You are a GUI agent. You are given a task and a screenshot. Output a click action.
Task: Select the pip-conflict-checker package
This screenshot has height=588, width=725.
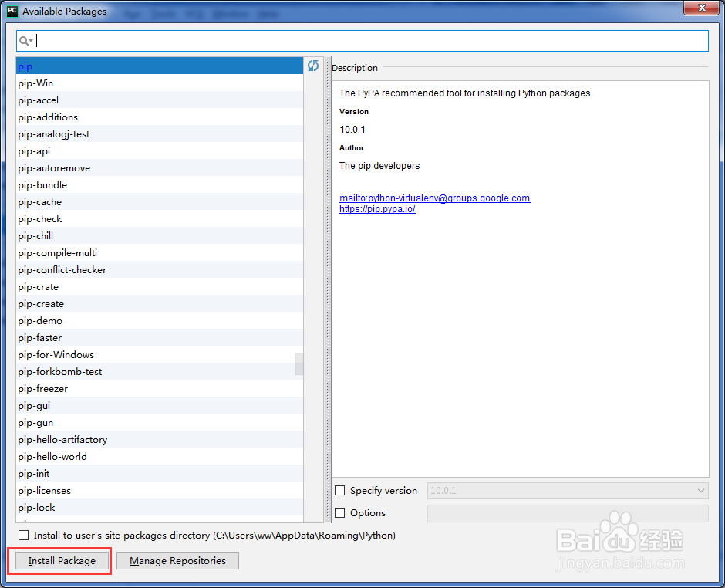[160, 270]
